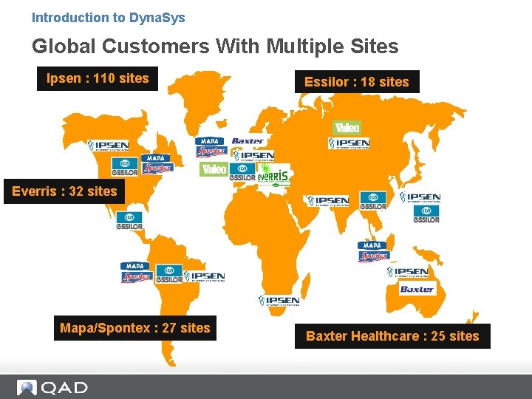
Task: Click the 'Ipsen : 110 sites' label
Action: pos(98,78)
